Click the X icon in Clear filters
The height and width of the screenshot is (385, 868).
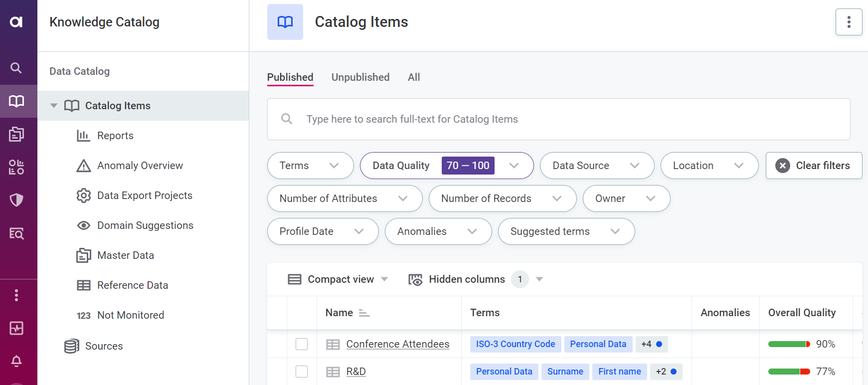pos(783,166)
